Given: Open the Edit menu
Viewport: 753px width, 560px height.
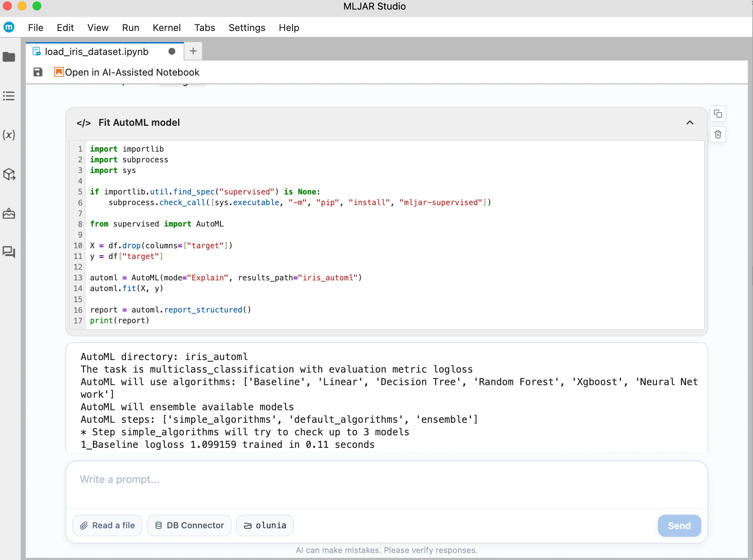Looking at the screenshot, I should 65,28.
